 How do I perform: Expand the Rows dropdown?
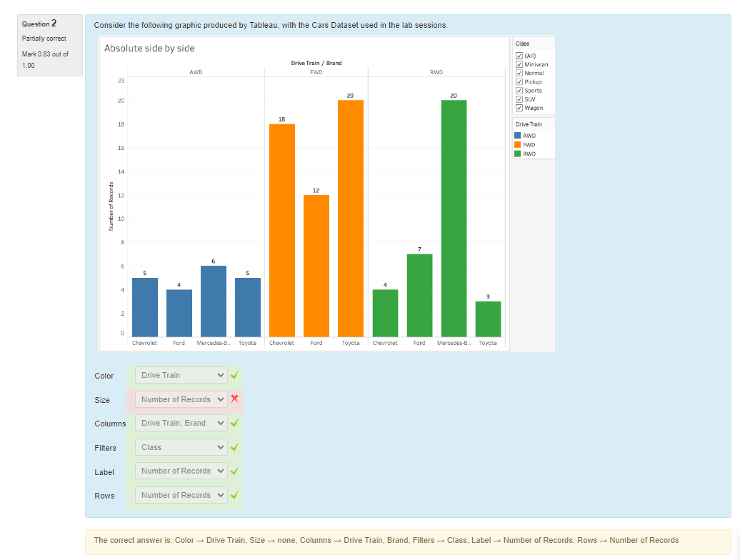click(181, 495)
